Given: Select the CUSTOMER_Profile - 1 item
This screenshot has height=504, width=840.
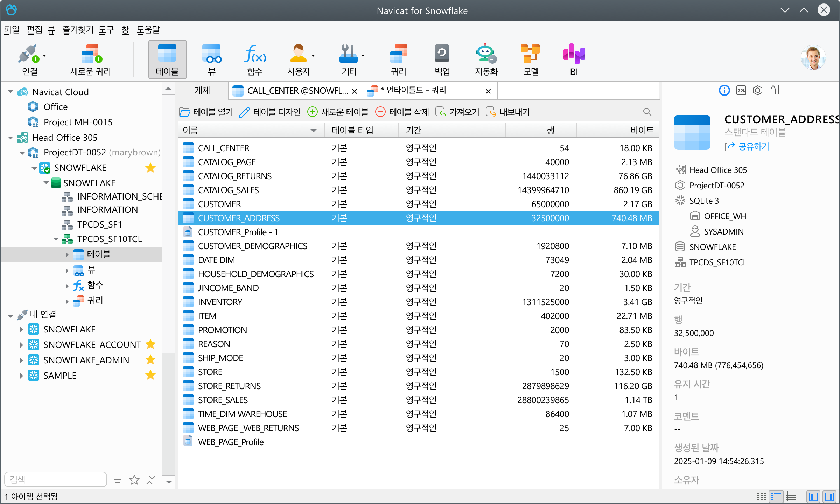Looking at the screenshot, I should click(x=418, y=232).
